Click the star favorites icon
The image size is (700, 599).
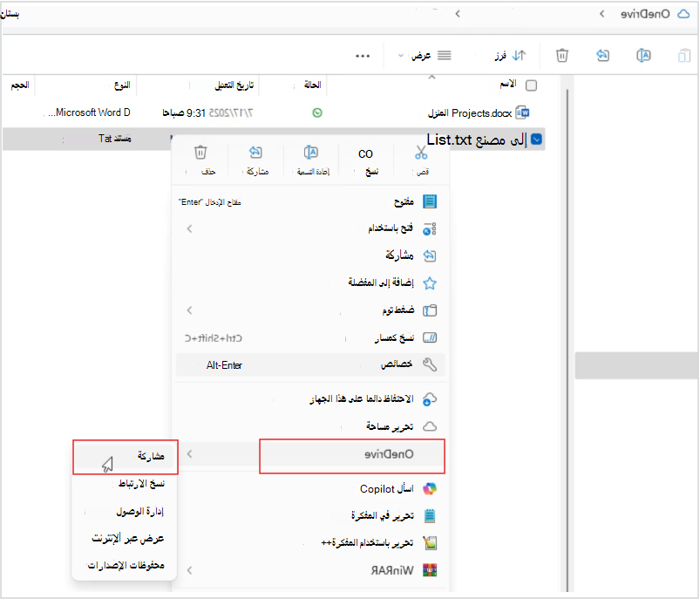click(430, 283)
